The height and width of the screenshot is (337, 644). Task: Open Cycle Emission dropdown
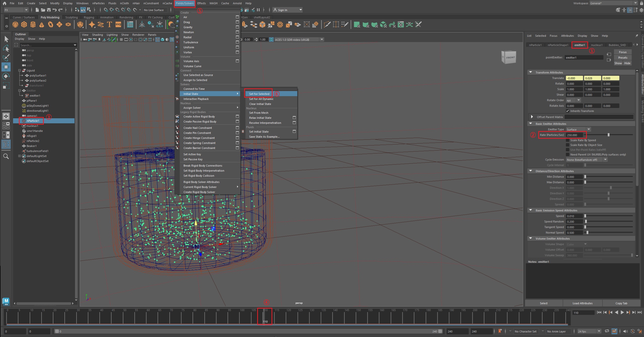[x=587, y=160]
